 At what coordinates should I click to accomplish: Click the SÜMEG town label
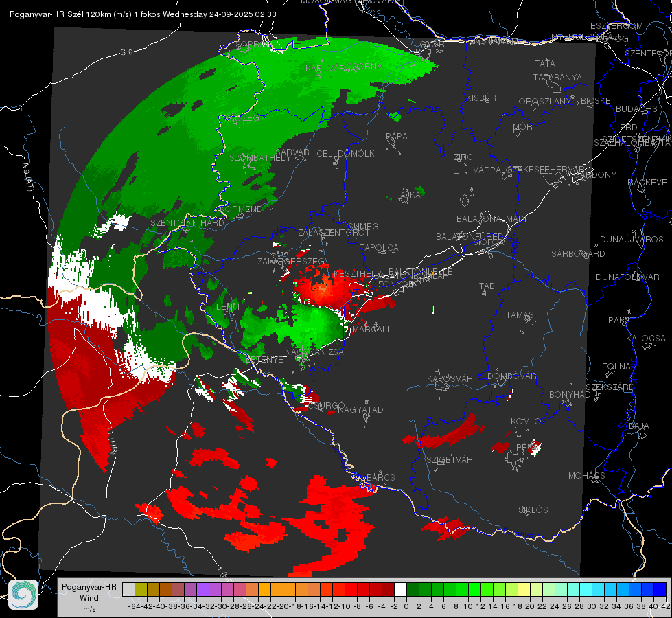click(363, 226)
